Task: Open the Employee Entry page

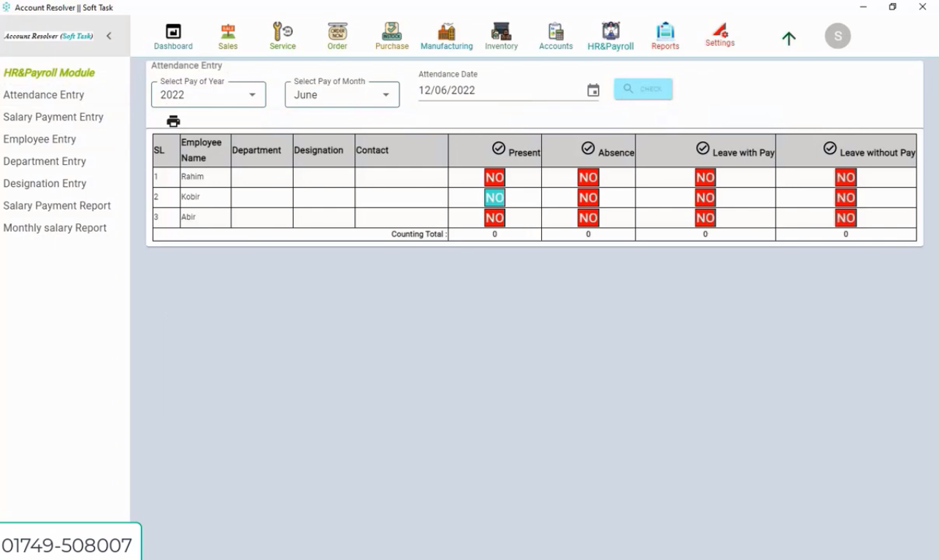Action: pyautogui.click(x=39, y=139)
